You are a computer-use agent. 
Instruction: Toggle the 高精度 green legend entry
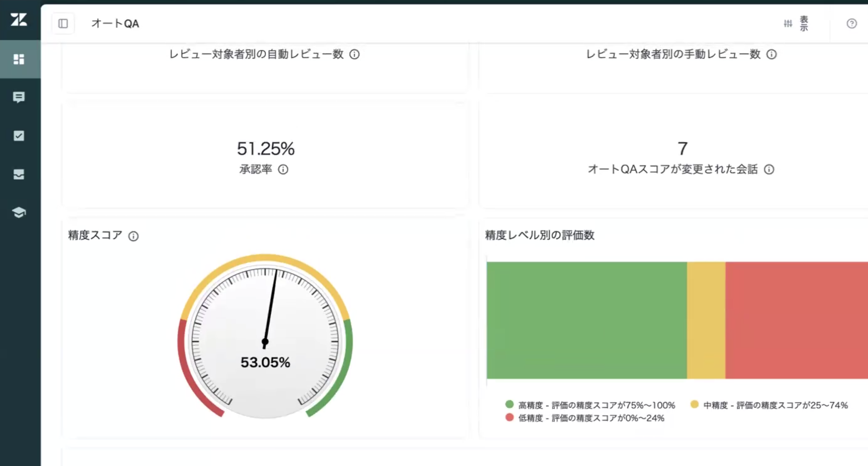tap(591, 405)
